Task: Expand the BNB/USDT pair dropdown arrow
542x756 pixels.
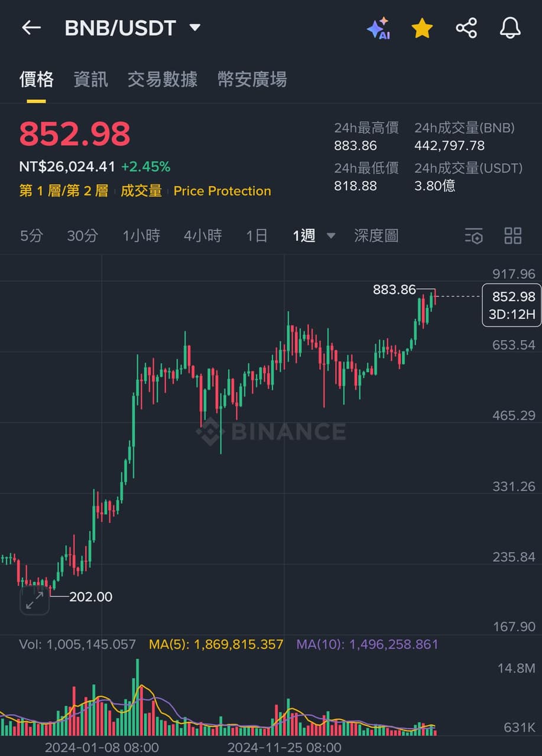Action: [194, 28]
